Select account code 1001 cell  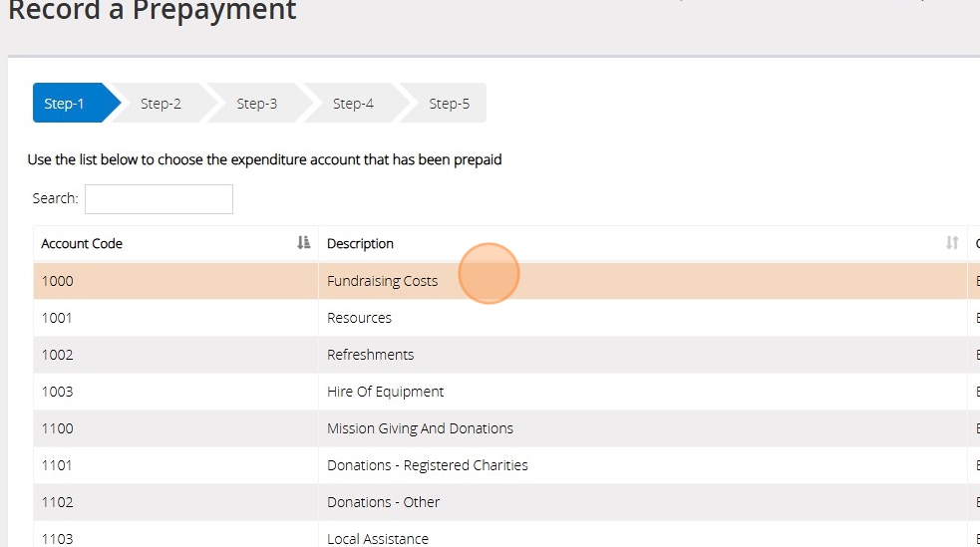[175, 318]
